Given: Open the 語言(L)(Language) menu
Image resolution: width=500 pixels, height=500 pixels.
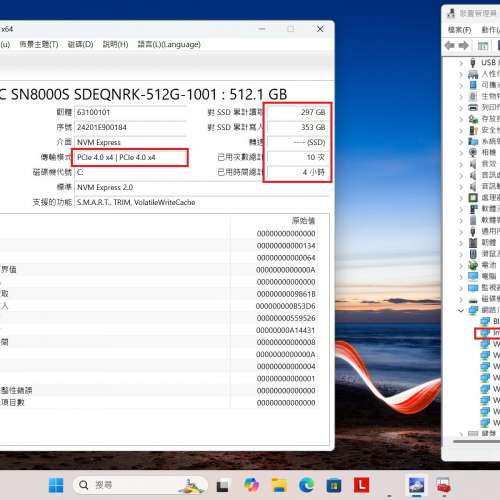Looking at the screenshot, I should [x=169, y=44].
